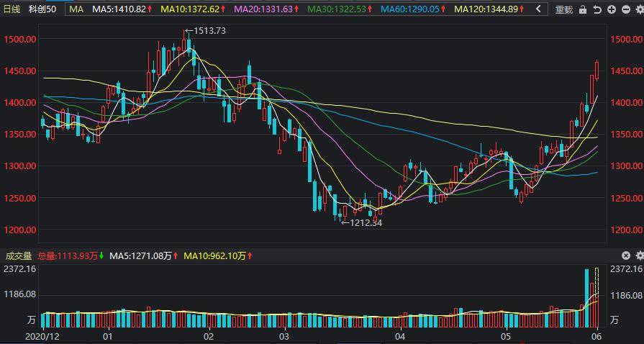Open chart settings gear at top right
Screen dimensions: 644x344
[639, 9]
